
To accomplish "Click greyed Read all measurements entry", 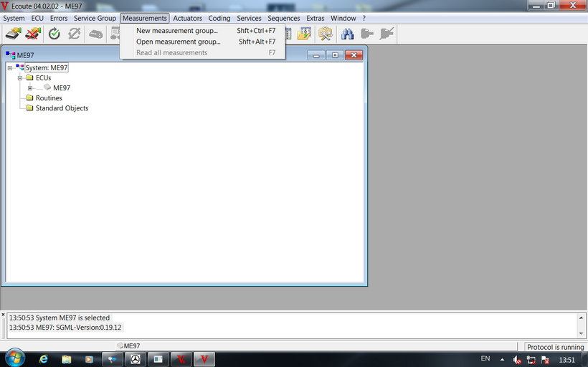I will (x=202, y=52).
